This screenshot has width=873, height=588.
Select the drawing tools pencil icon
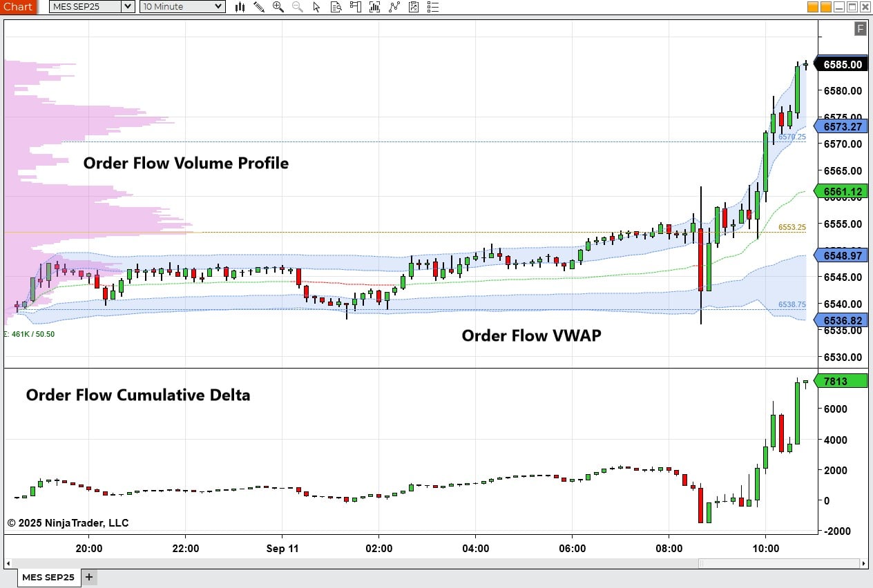pyautogui.click(x=259, y=7)
